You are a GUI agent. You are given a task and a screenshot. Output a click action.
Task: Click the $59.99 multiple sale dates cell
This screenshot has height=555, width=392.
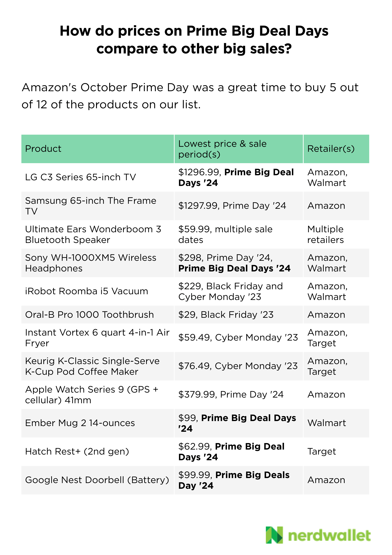[225, 234]
